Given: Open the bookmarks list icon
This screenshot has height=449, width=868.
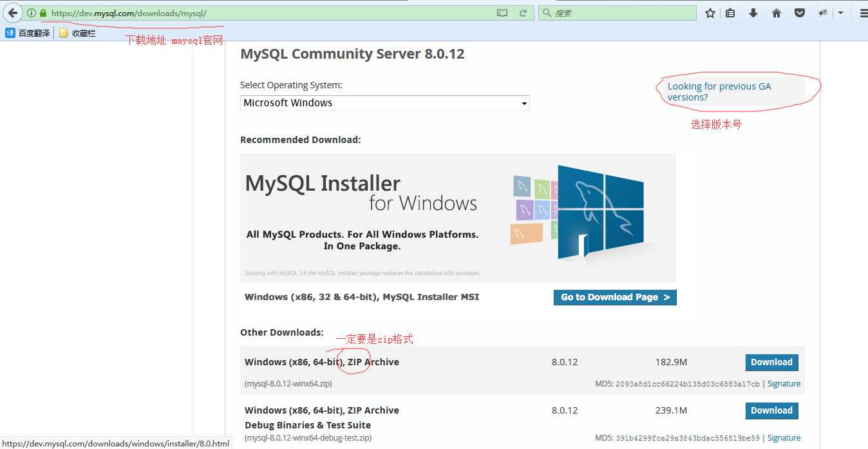Looking at the screenshot, I should [x=730, y=13].
